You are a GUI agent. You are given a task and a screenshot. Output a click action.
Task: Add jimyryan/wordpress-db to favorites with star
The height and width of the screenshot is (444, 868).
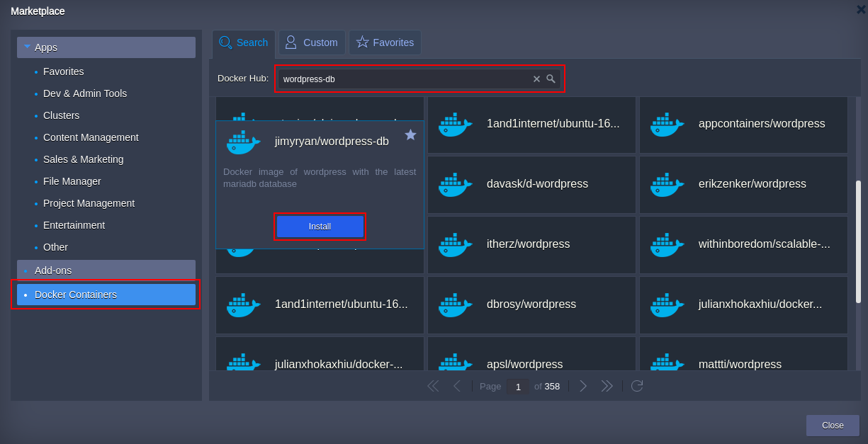tap(410, 135)
